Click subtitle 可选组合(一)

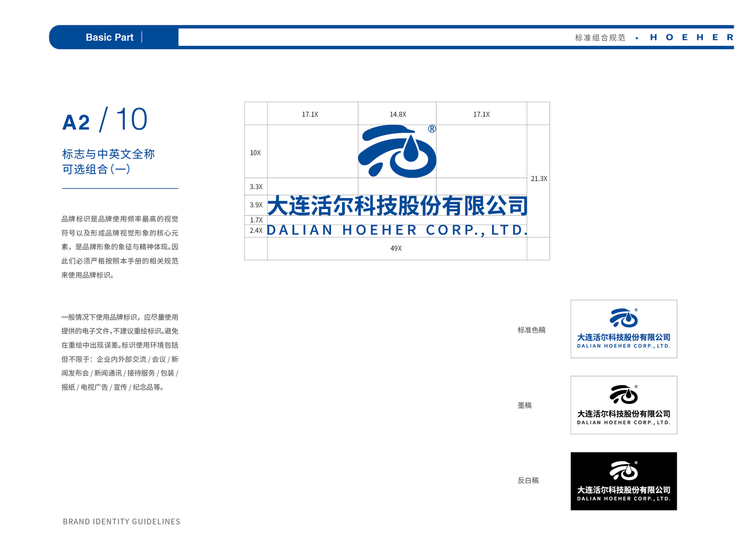pyautogui.click(x=96, y=169)
